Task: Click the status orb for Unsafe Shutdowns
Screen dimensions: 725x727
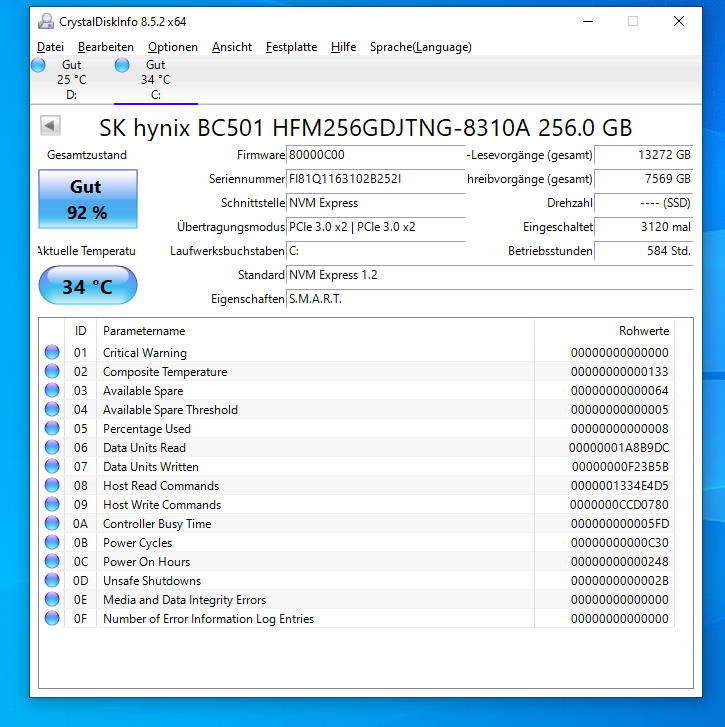Action: [52, 580]
